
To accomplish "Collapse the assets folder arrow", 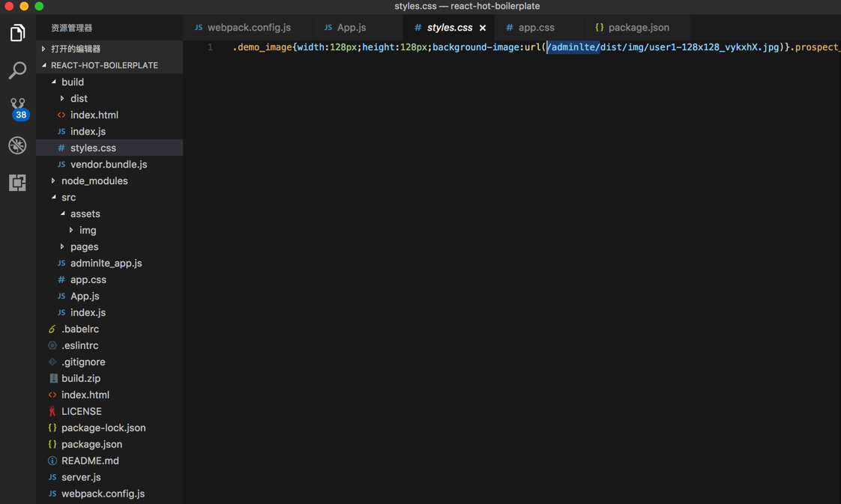I will tap(63, 213).
